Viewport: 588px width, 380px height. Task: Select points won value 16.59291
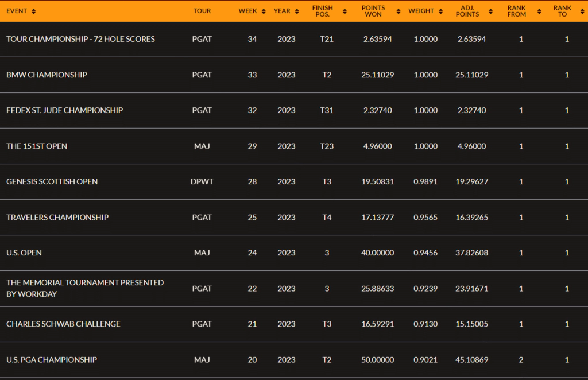point(377,324)
